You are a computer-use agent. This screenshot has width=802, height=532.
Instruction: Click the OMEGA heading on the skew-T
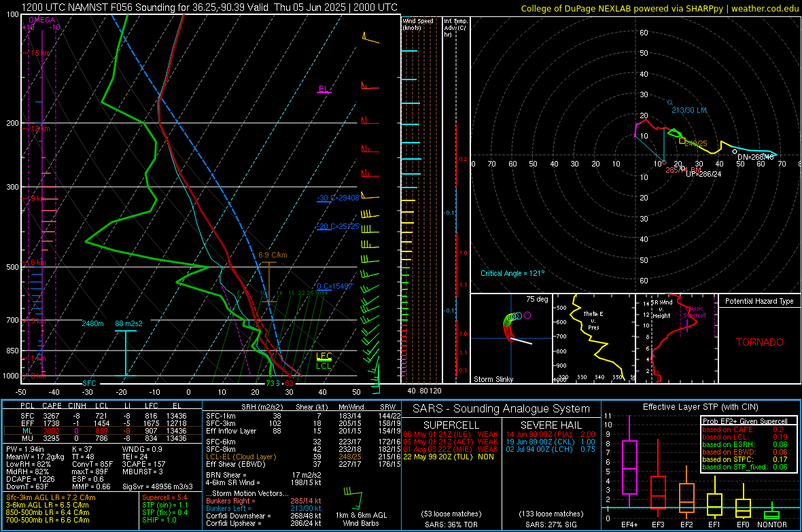(x=42, y=20)
